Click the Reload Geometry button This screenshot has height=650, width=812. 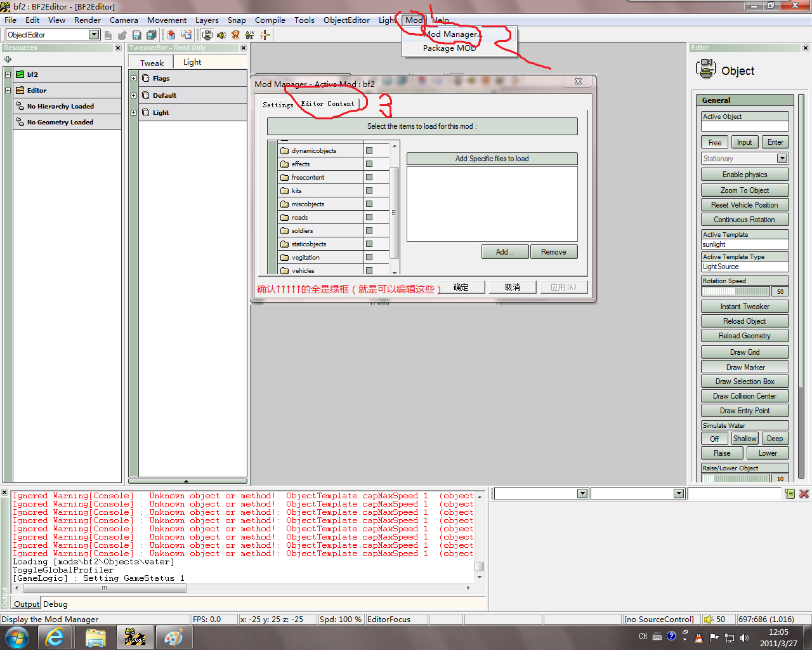745,336
